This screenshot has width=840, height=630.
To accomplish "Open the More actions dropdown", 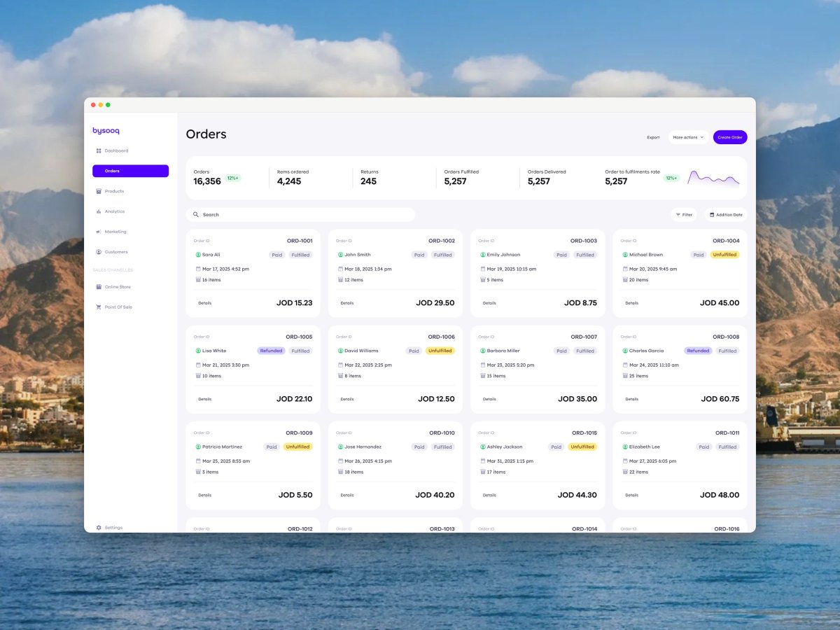I will coord(688,137).
